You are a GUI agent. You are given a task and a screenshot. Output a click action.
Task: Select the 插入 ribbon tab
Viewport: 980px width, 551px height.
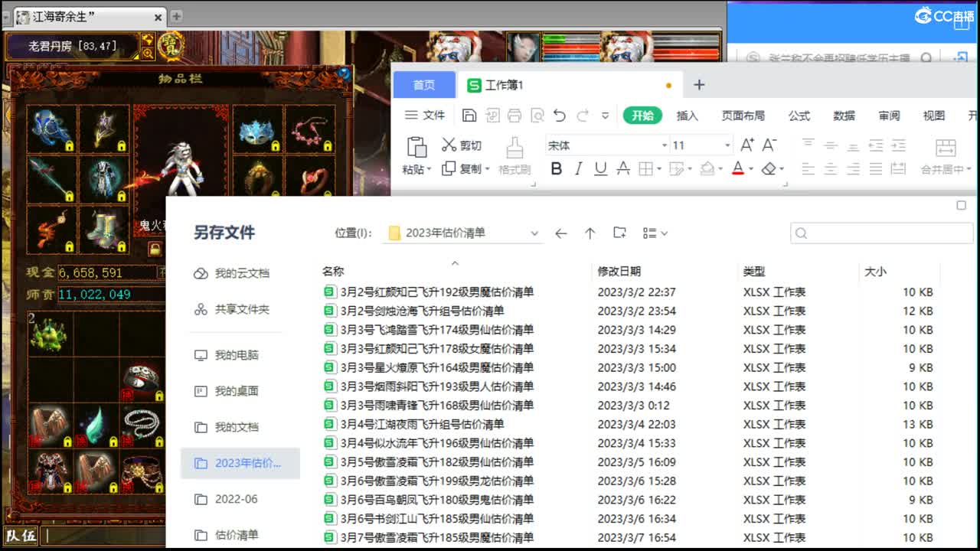688,116
